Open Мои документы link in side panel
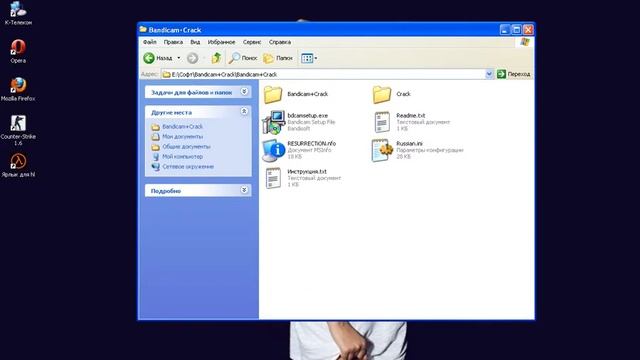 point(182,136)
